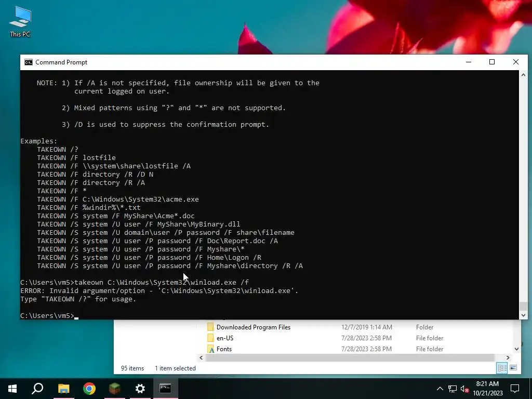
Task: Open File Explorer from the taskbar
Action: click(63, 389)
